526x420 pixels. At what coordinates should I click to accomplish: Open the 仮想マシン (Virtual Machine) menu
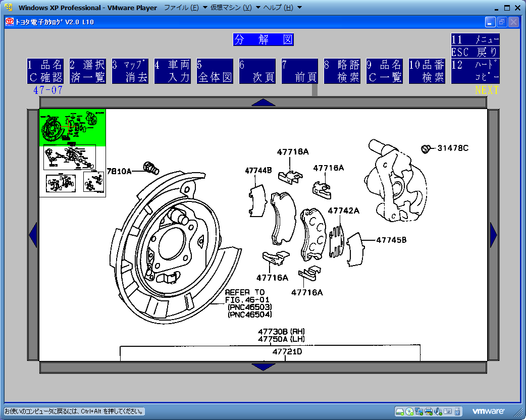pos(231,8)
